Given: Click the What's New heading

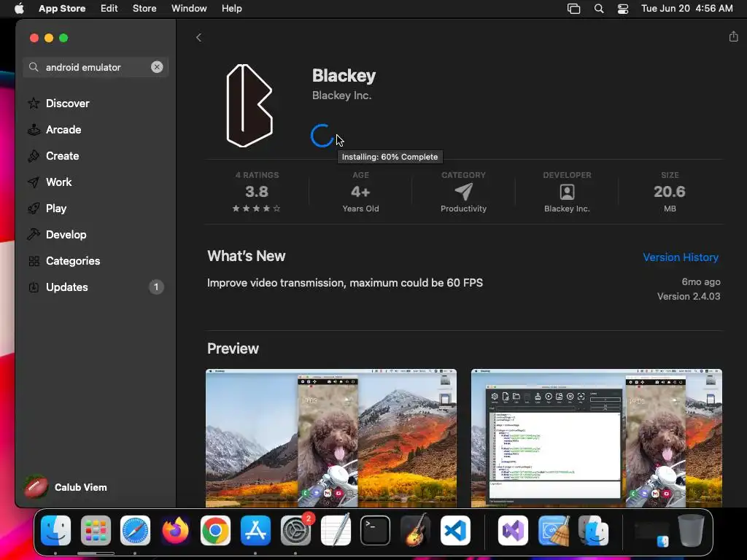Looking at the screenshot, I should pos(247,256).
